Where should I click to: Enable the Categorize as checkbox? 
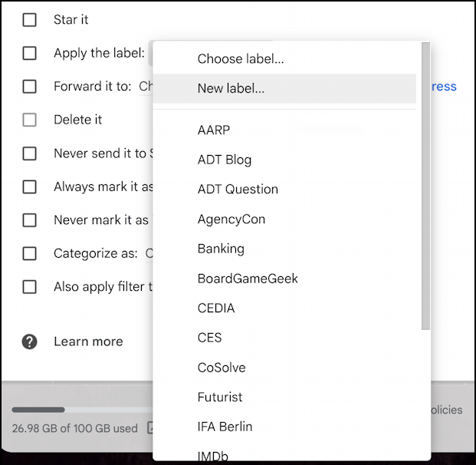[x=29, y=253]
